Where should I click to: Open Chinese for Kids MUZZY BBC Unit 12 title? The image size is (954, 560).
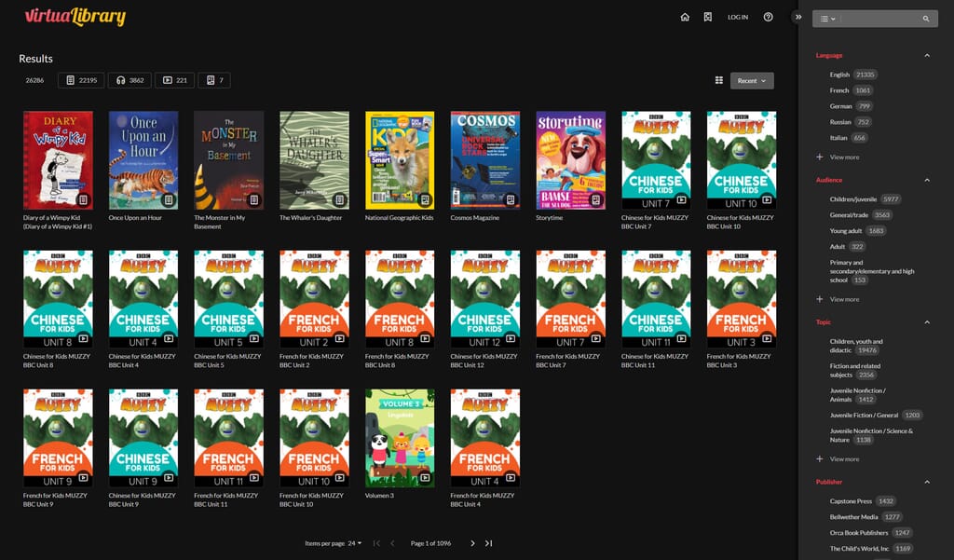tap(484, 361)
